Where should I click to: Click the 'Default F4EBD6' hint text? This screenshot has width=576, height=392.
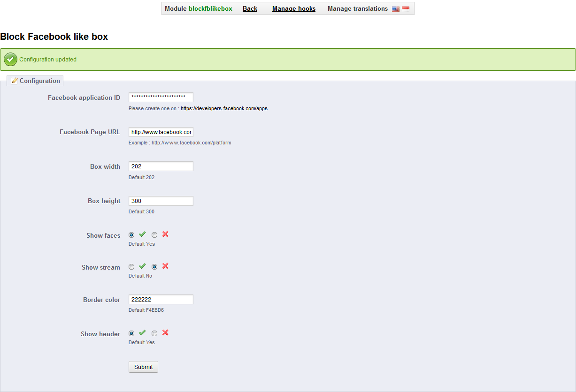[x=146, y=310]
